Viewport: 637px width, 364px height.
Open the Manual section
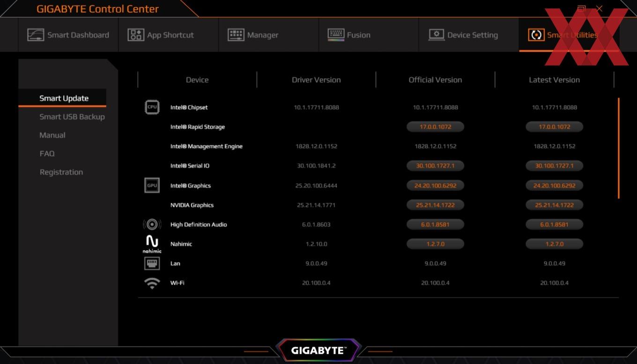[52, 135]
